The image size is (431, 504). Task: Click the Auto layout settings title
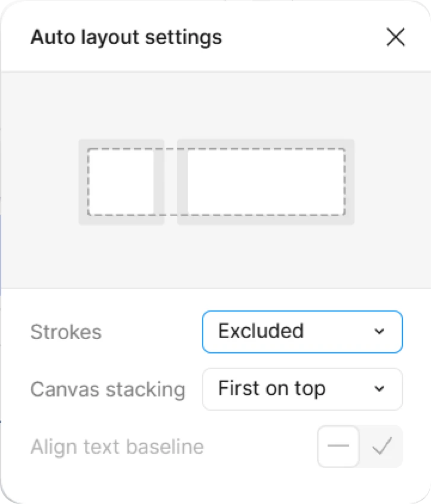coord(126,37)
